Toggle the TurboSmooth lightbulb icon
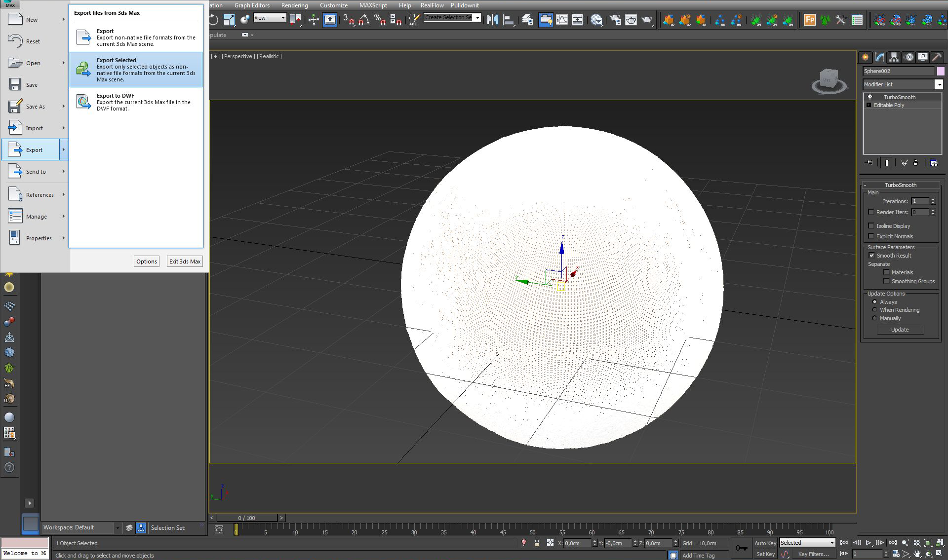Screen dimensions: 948x560 (870, 97)
